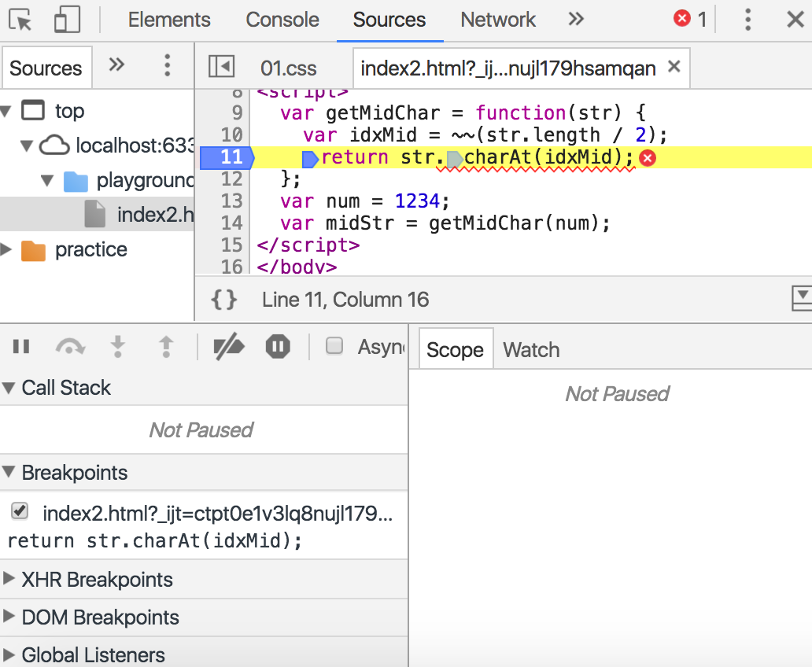812x667 pixels.
Task: Collapse the playground folder tree node
Action: (48, 180)
